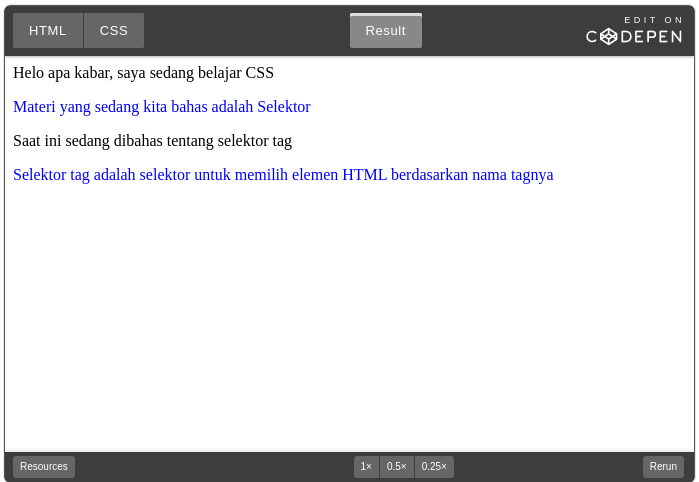Viewport: 699px width, 482px height.
Task: Click the word 'HTML' in the last paragraph
Action: click(364, 175)
